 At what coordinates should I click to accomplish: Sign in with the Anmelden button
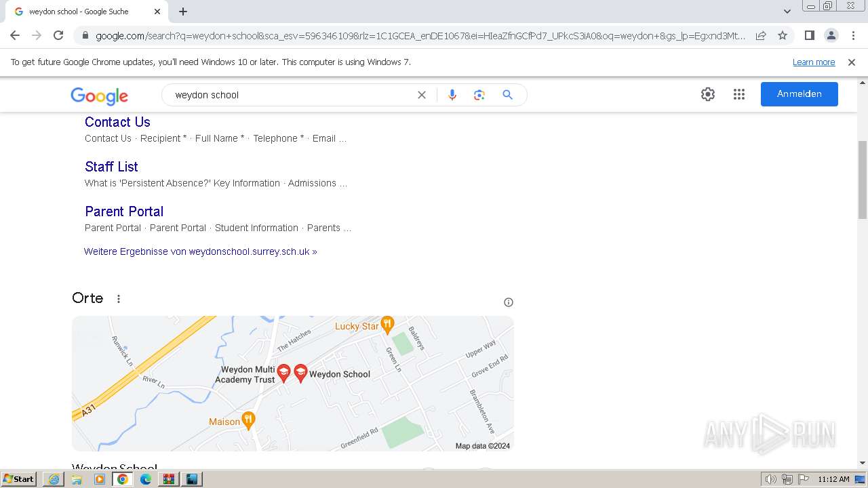point(800,94)
